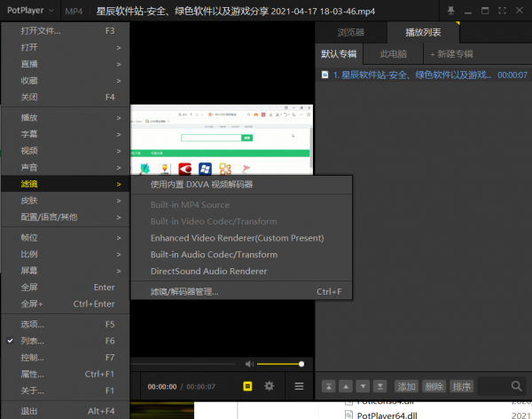Screen dimensions: 532x419
Task: Expand the 字幕 submenu
Action: (x=35, y=135)
